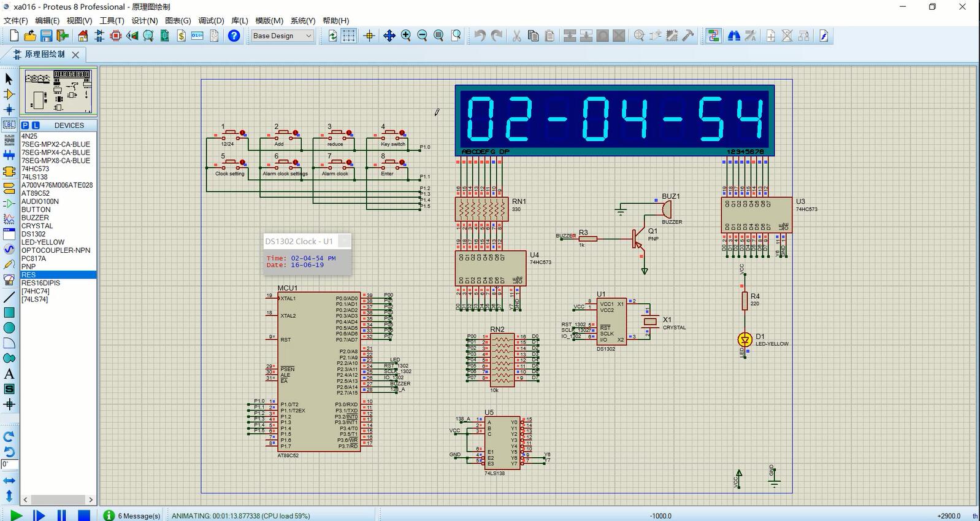Save project with the floppy disk icon
Screen dimensions: 980x521
click(46, 36)
